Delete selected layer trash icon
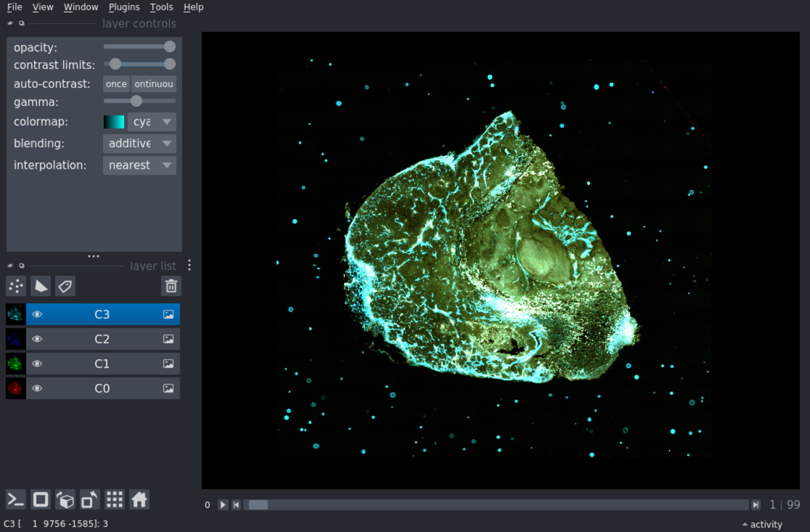This screenshot has width=810, height=532. (x=171, y=286)
